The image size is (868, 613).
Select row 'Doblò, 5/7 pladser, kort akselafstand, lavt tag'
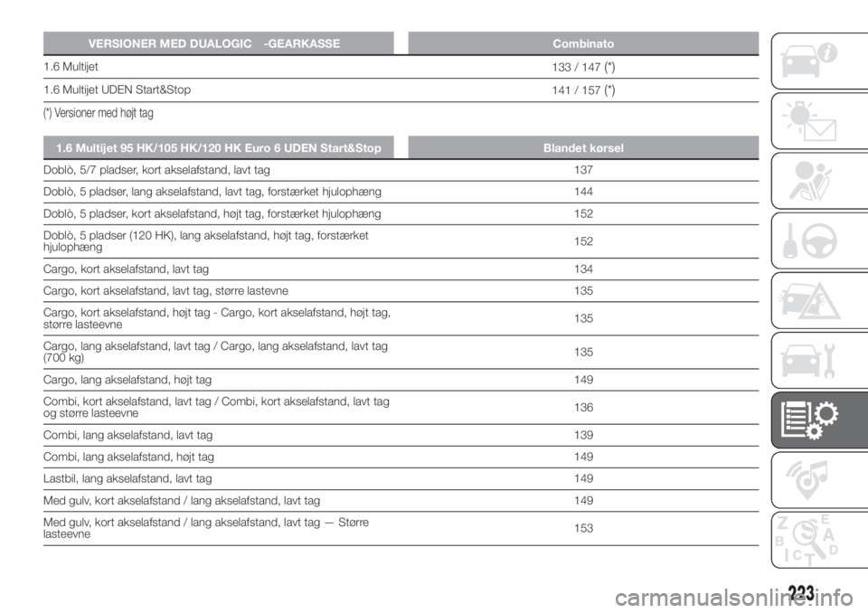401,170
